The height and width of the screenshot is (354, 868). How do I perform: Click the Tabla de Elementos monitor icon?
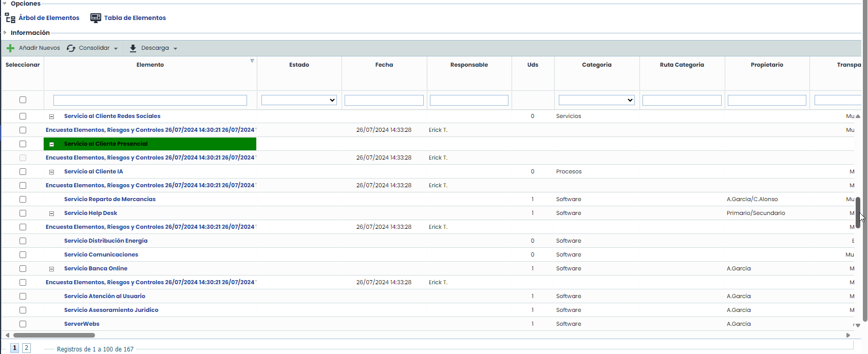click(x=96, y=18)
